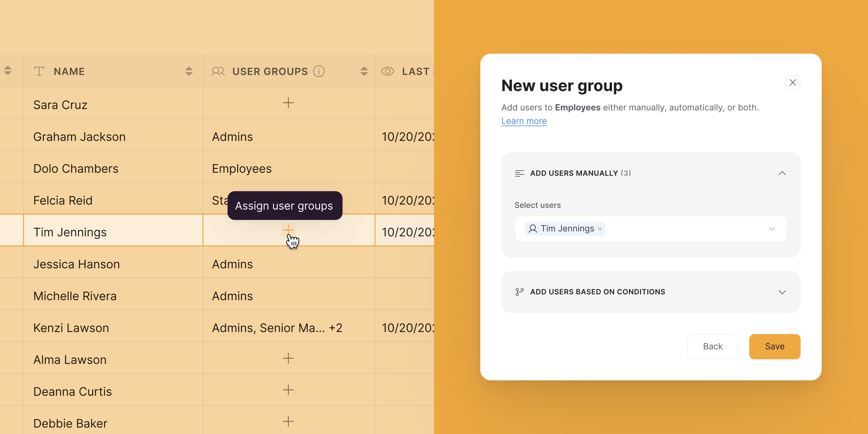Select the Felcia Reid name cell

pos(113,199)
